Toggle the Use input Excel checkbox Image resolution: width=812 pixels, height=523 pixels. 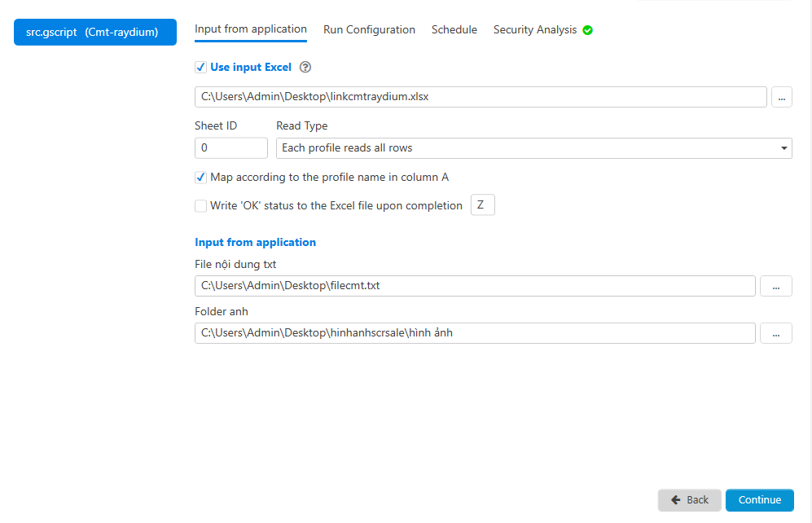pyautogui.click(x=201, y=68)
